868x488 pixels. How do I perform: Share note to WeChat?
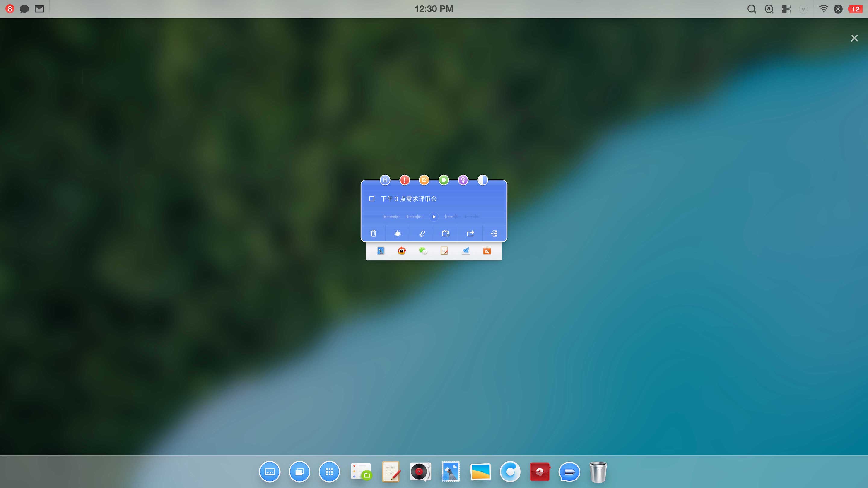point(423,251)
